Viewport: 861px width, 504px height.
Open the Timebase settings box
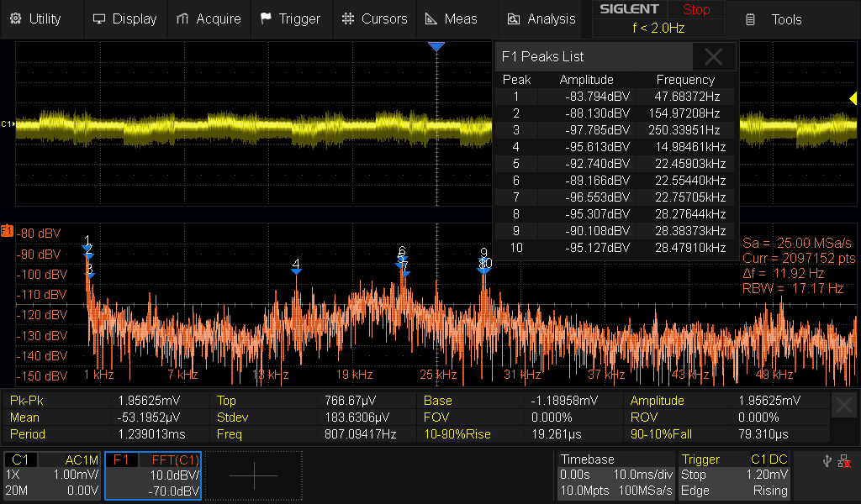tap(615, 475)
